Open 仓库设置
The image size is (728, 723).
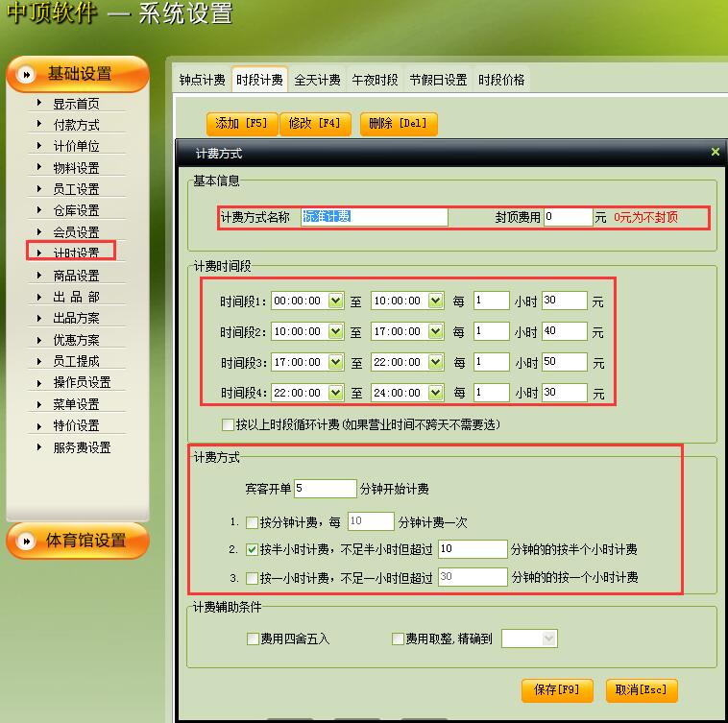pos(76,210)
